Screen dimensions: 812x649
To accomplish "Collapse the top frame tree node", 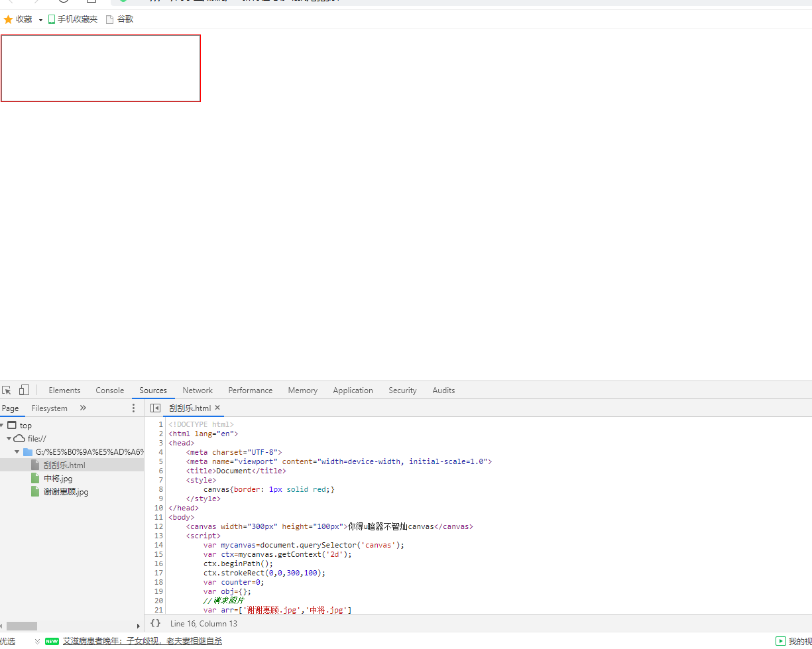I will (x=2, y=426).
